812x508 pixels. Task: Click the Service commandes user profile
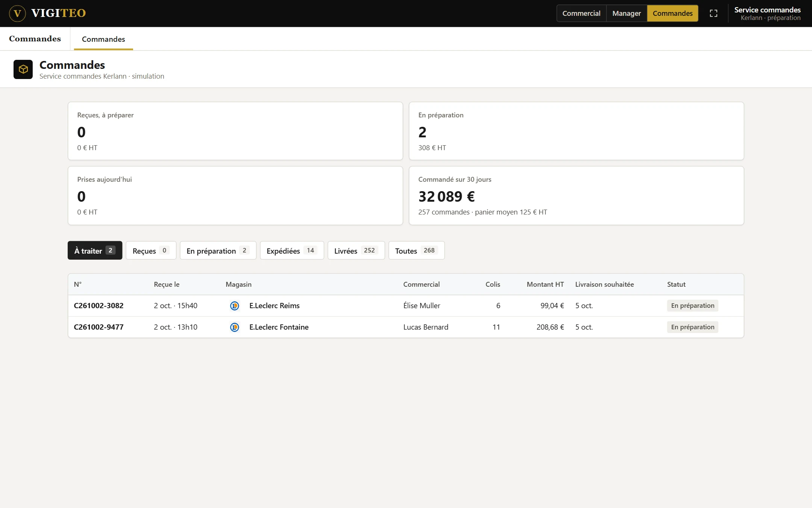point(767,14)
